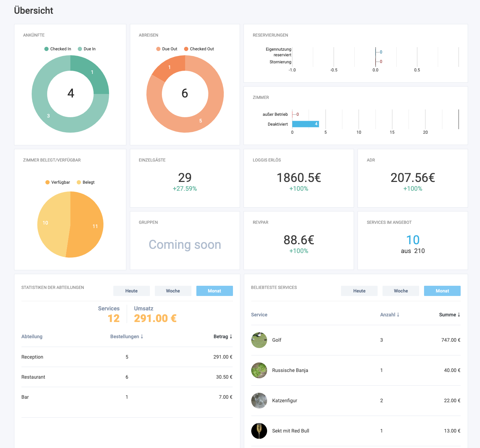Toggle the Checked In legend in Ankünfte
The image size is (480, 448).
(x=58, y=49)
